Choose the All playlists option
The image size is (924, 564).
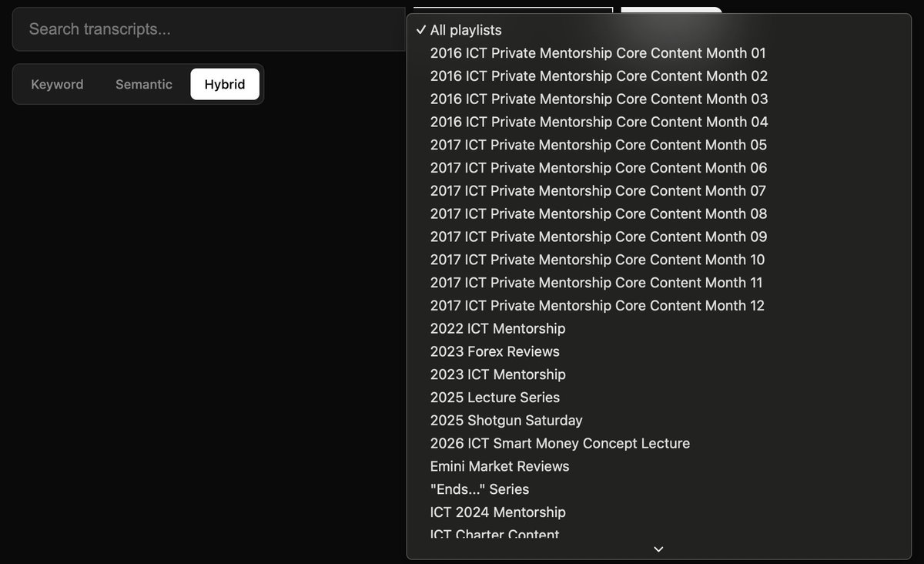click(x=658, y=30)
